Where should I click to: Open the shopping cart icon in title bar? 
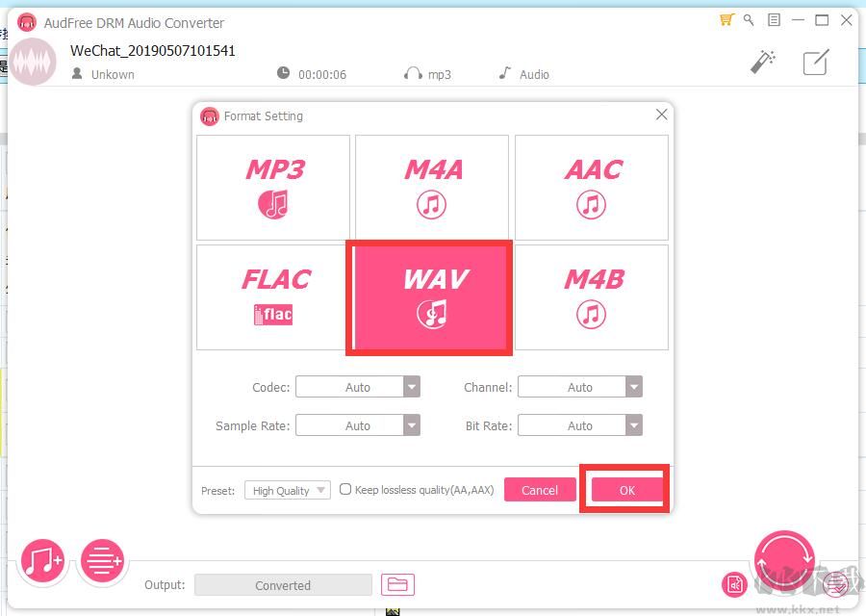pos(726,19)
